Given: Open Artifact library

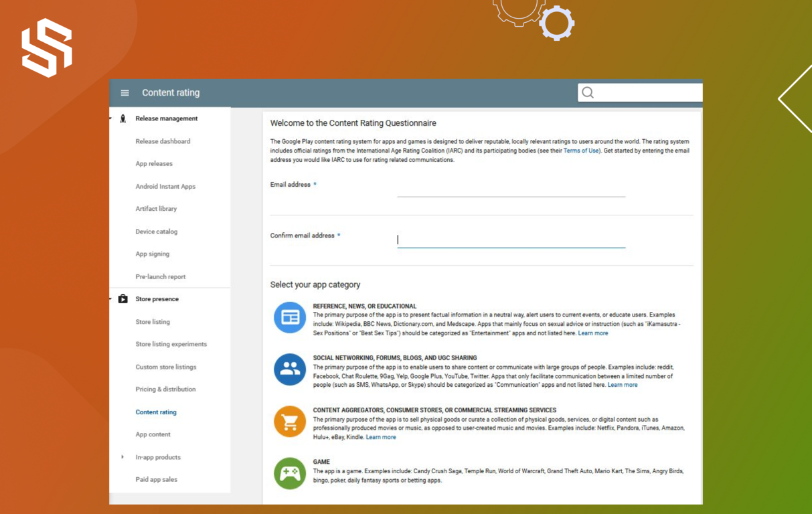Looking at the screenshot, I should click(156, 209).
